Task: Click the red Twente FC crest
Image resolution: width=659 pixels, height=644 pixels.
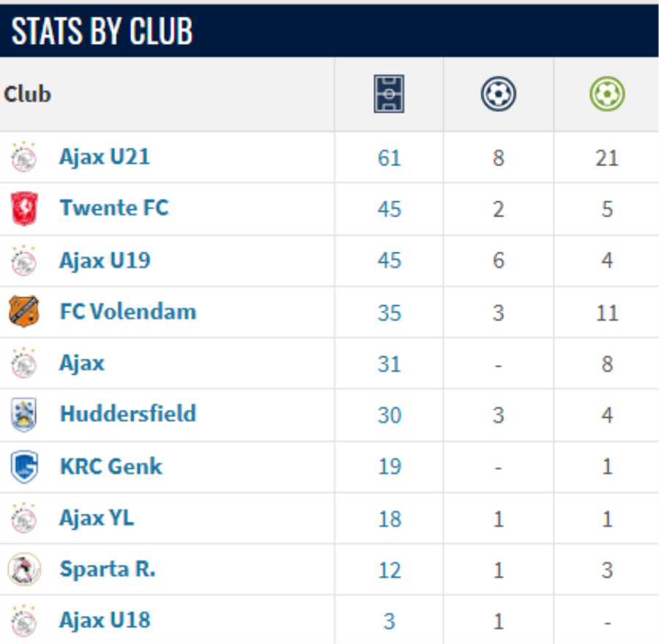Action: (x=24, y=209)
